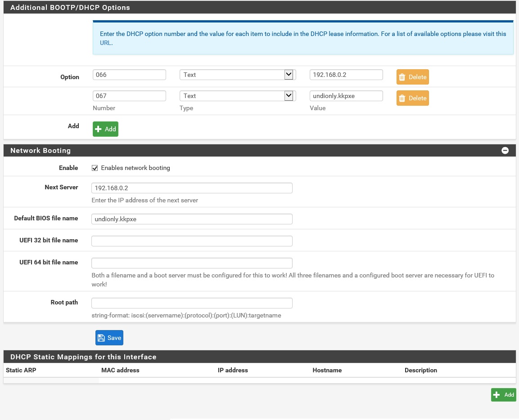The width and height of the screenshot is (519, 420).
Task: Click the IP address column header
Action: coord(233,370)
